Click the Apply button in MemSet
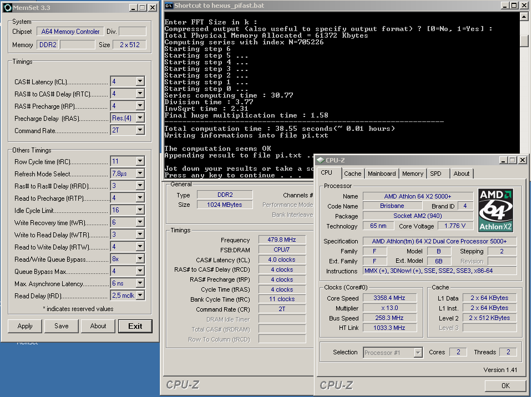532x397 pixels. (x=25, y=326)
